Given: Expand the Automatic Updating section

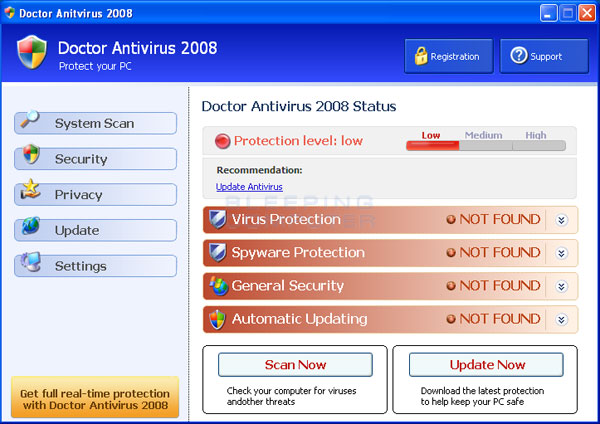Looking at the screenshot, I should pos(561,319).
